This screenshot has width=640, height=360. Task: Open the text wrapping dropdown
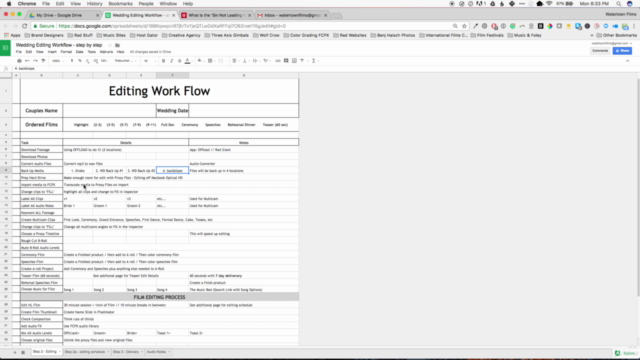click(x=256, y=61)
